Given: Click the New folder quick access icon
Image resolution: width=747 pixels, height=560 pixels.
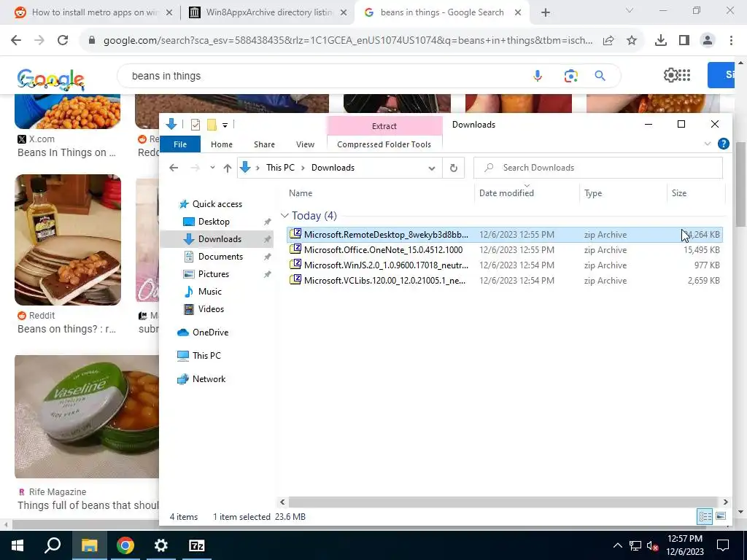Looking at the screenshot, I should [212, 125].
